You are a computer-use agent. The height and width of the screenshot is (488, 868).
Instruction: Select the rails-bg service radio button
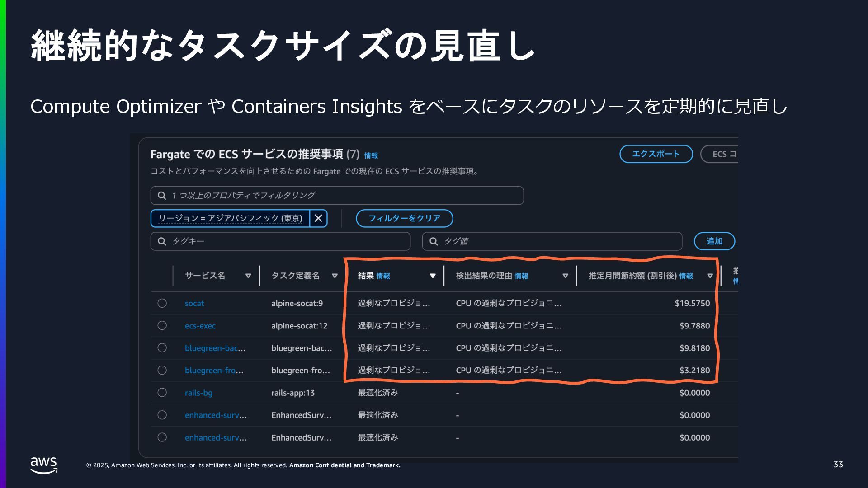click(x=162, y=392)
